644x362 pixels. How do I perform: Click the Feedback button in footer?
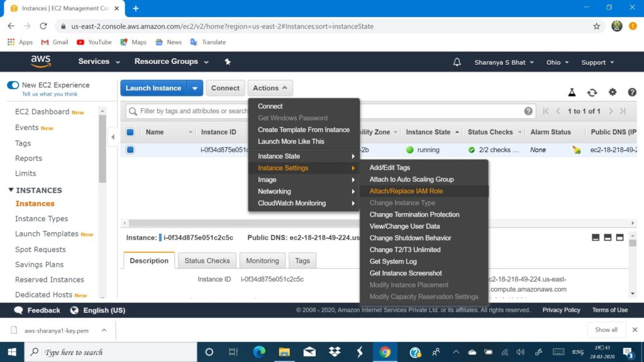pos(37,310)
